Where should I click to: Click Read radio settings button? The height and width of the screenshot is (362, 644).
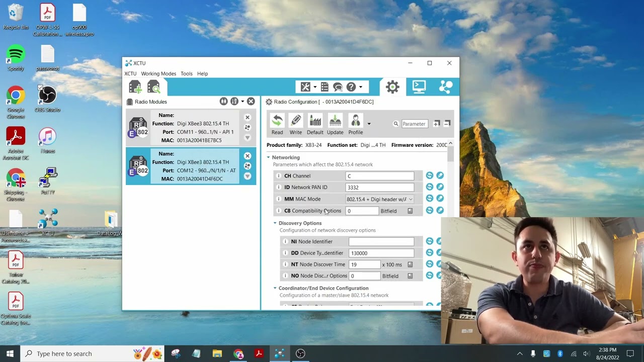pos(277,124)
